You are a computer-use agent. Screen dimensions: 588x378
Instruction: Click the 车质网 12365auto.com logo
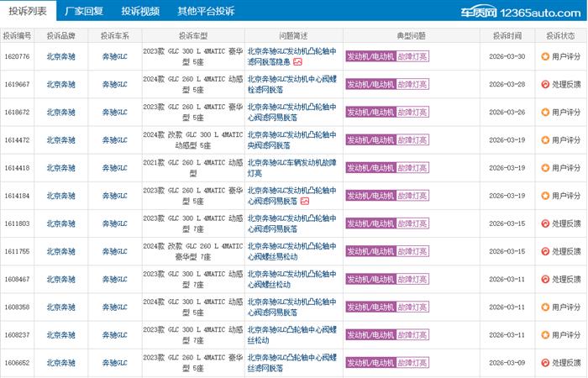[526, 12]
